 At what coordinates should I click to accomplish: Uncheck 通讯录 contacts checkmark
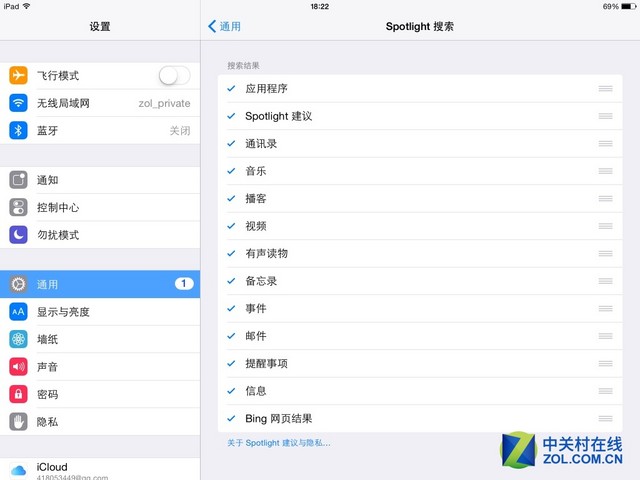pyautogui.click(x=231, y=143)
